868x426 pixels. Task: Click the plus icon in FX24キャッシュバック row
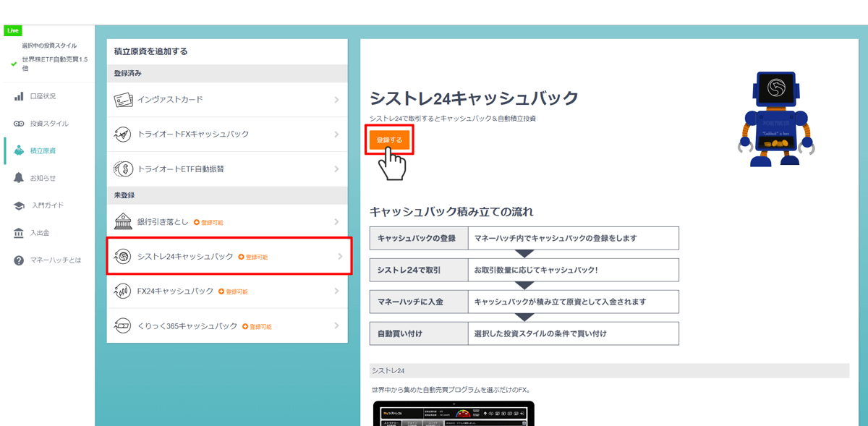point(221,291)
